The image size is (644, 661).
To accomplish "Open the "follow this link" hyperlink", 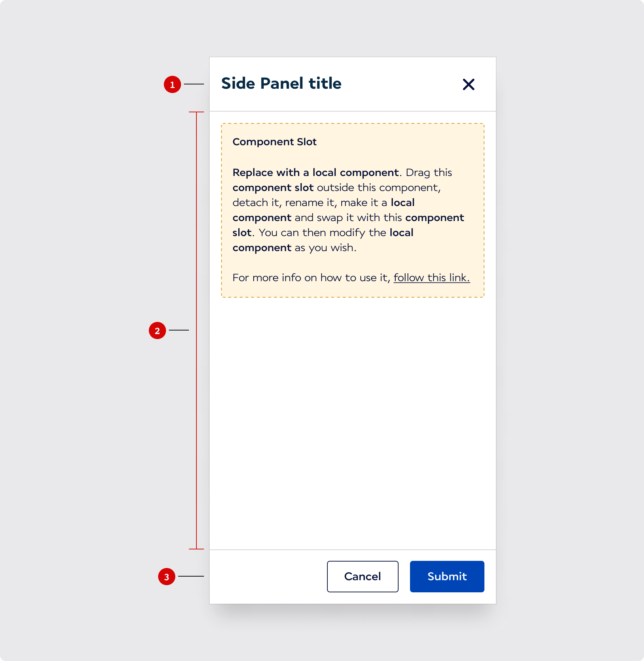I will click(x=431, y=278).
